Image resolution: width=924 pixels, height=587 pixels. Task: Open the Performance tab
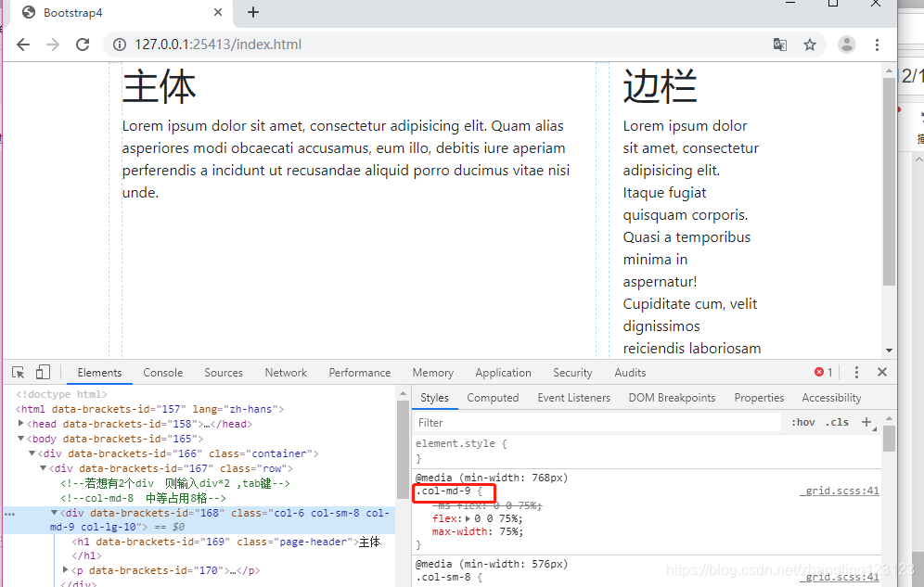[x=359, y=373]
